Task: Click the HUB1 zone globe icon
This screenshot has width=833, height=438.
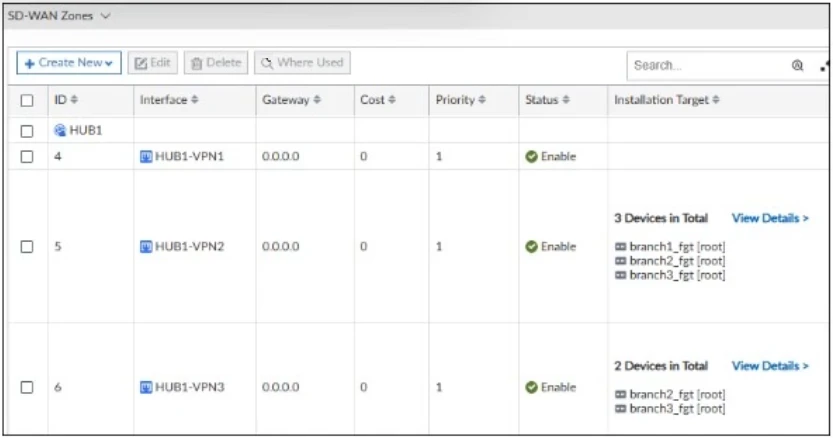Action: coord(60,130)
